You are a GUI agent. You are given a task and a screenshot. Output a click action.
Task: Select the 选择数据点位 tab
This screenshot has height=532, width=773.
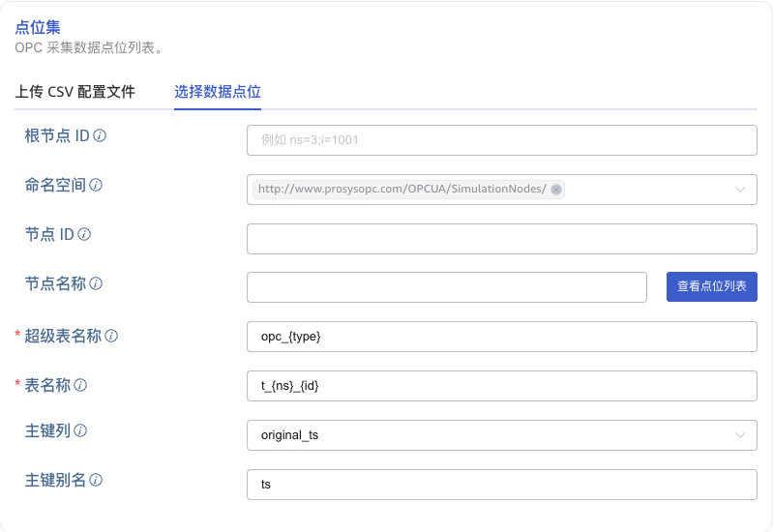point(218,93)
